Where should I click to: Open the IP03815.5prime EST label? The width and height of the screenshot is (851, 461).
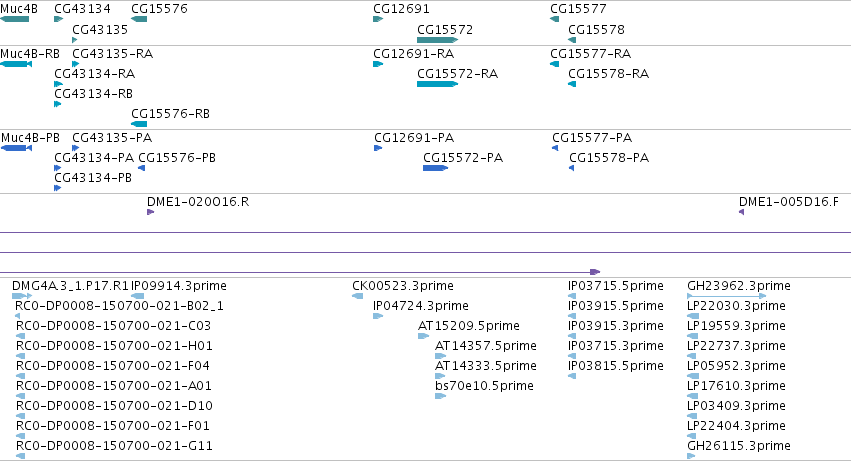click(615, 366)
